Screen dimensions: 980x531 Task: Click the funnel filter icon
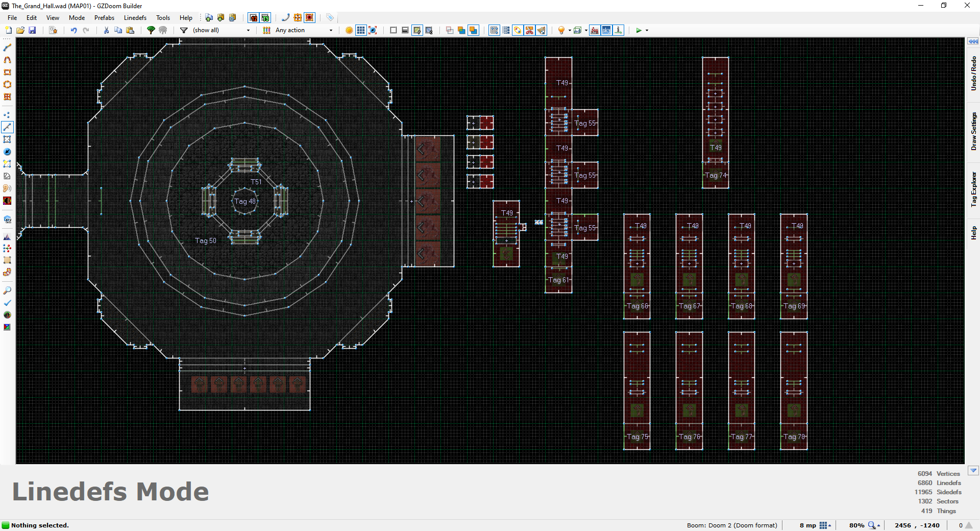(x=184, y=30)
